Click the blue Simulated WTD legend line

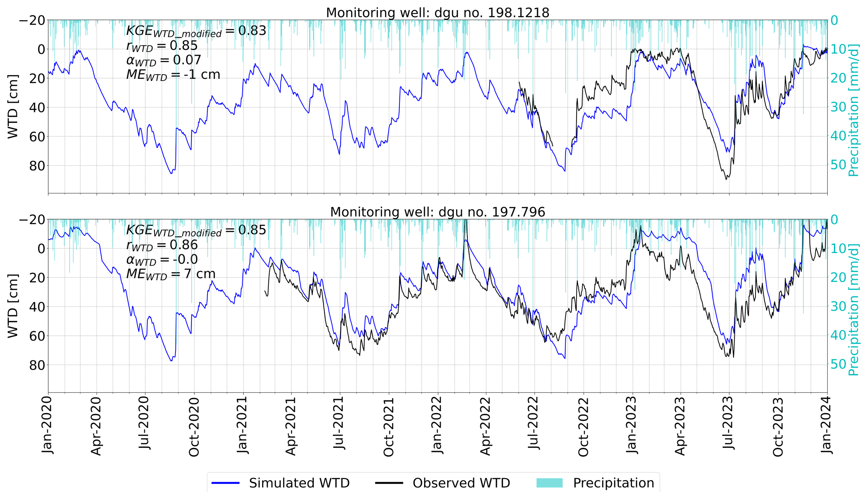pos(226,483)
